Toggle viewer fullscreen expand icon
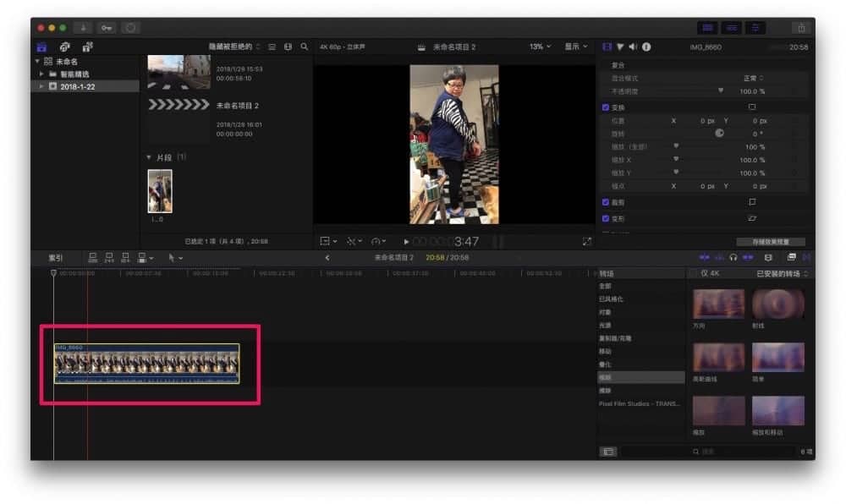The width and height of the screenshot is (846, 504). (x=587, y=242)
